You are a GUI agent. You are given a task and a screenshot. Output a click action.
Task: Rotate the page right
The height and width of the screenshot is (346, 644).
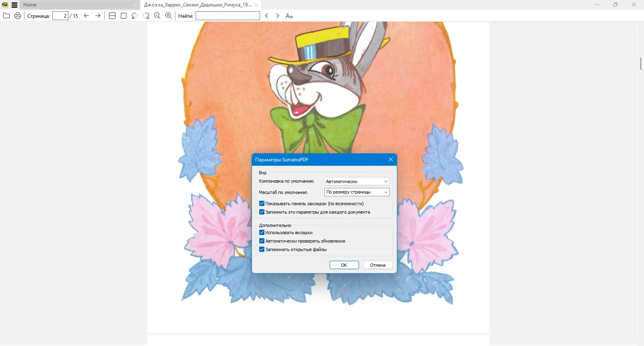coord(146,16)
